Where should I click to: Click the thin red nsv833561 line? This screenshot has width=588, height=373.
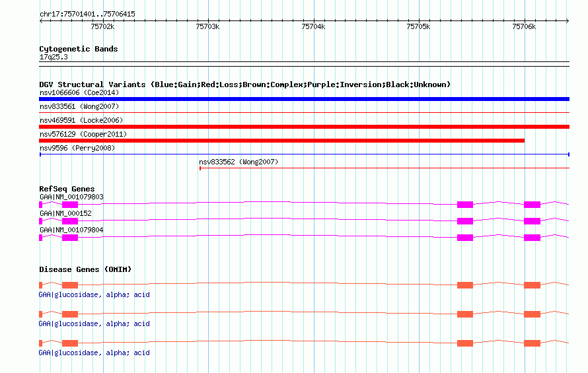coord(304,112)
